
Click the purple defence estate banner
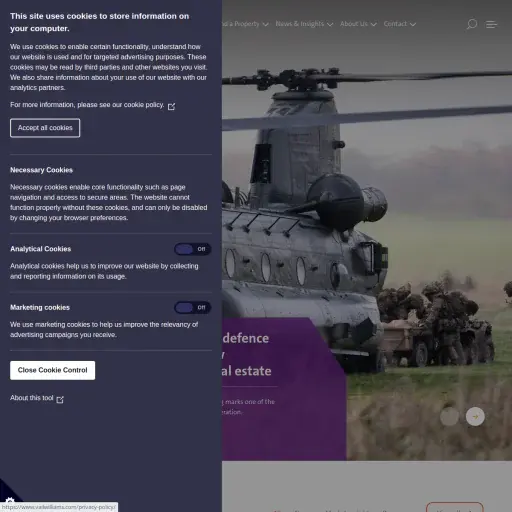coord(283,389)
